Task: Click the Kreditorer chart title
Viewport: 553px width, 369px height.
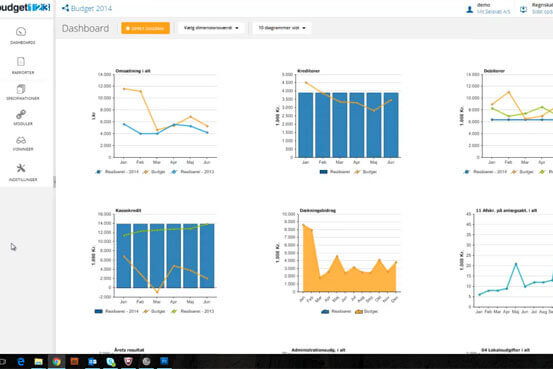Action: tap(309, 71)
